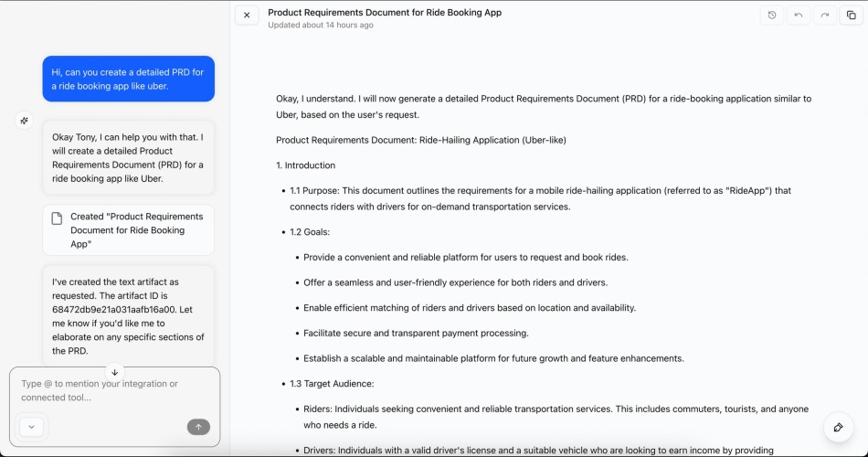Viewport: 868px width, 457px height.
Task: Close the PRD artifact panel
Action: (x=247, y=16)
